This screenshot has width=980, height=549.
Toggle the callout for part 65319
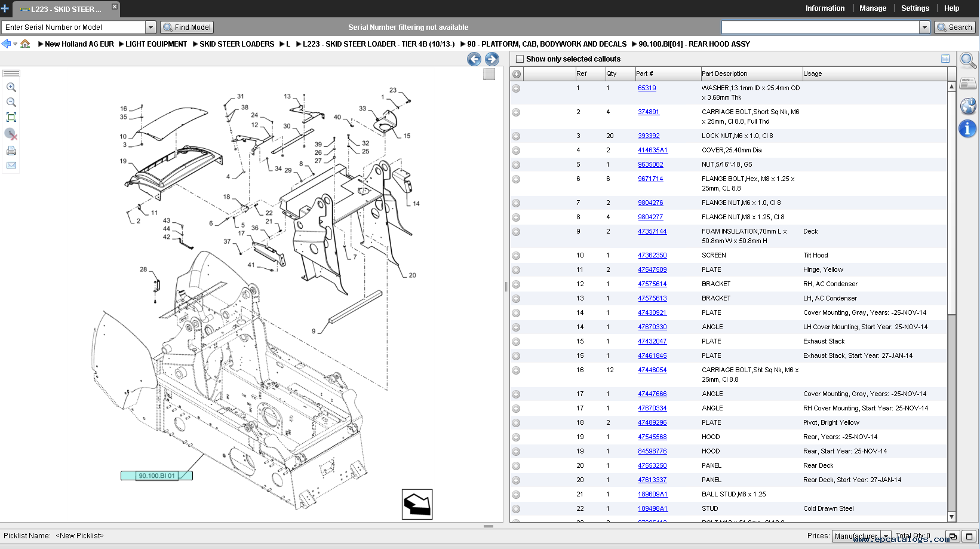tap(516, 88)
